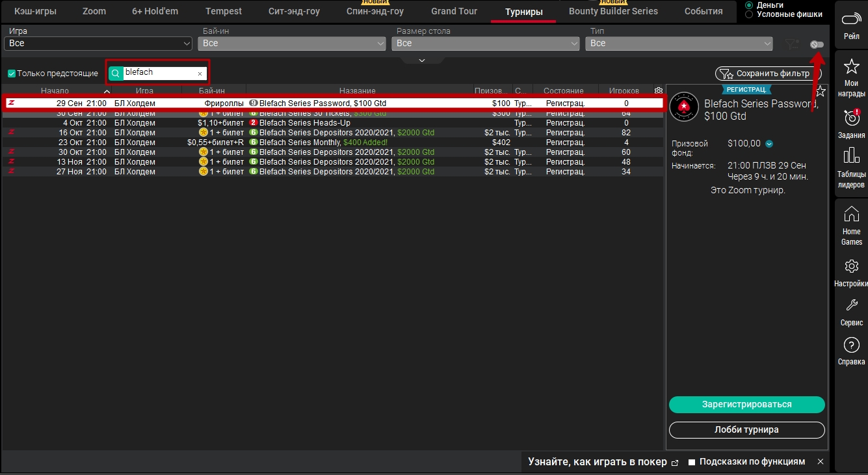This screenshot has height=475, width=868.
Task: Click Zoom icon on 30 Окт row
Action: 11,152
